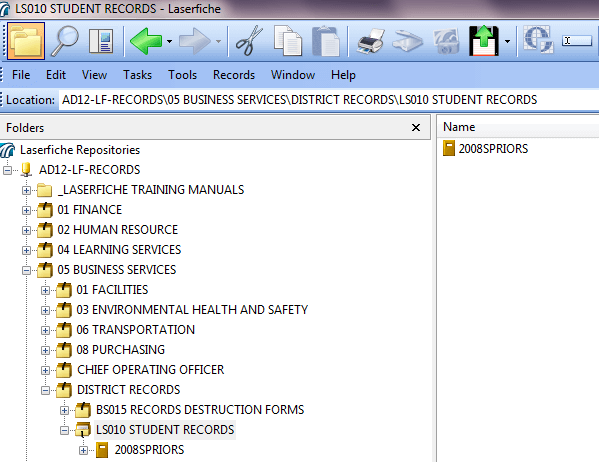Open the Back history dropdown arrow
599x462 pixels.
[x=169, y=41]
